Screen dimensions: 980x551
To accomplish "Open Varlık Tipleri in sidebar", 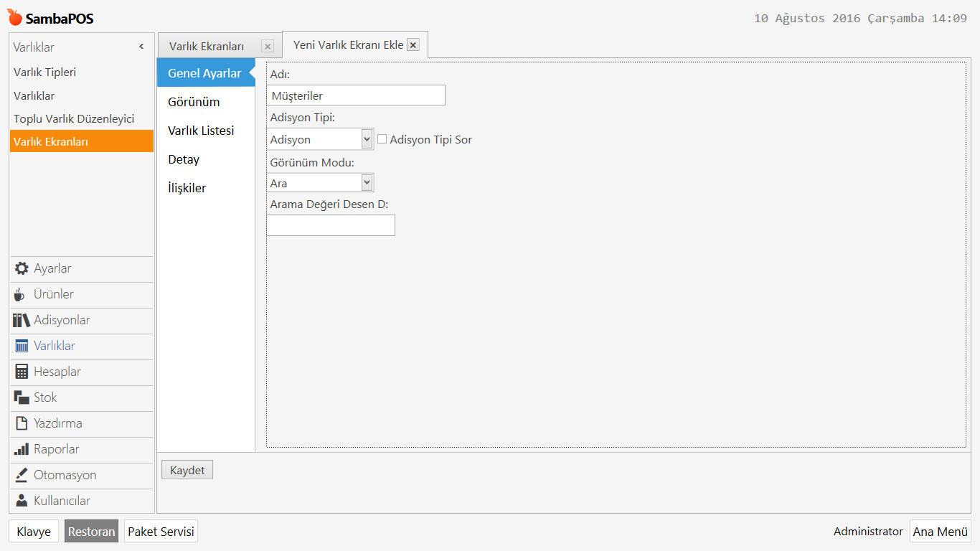I will point(82,72).
